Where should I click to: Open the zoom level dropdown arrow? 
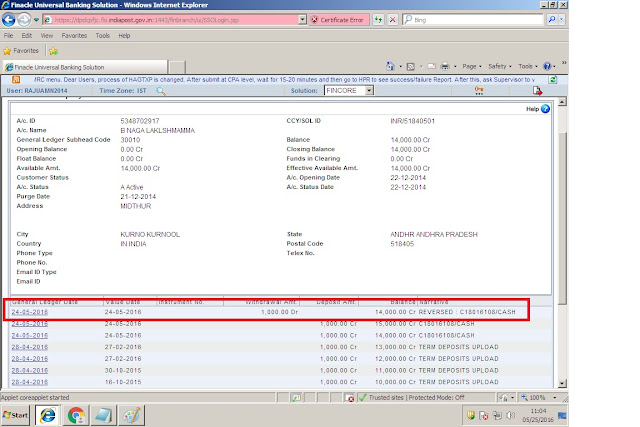pos(554,398)
